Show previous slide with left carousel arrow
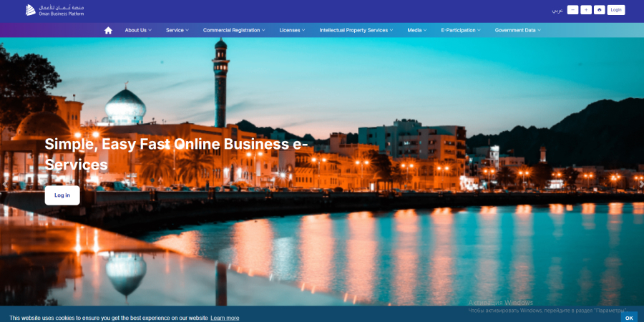The image size is (644, 322). [x=4, y=185]
